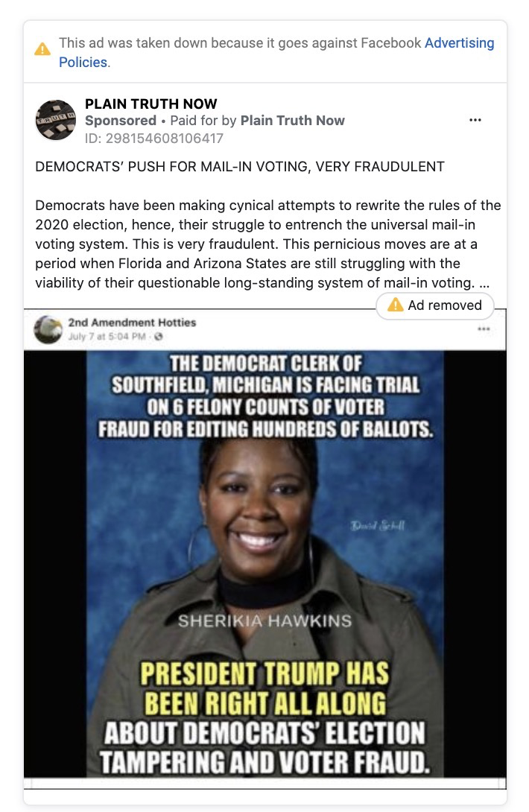The width and height of the screenshot is (529, 812).
Task: Click the July 7 at 5:04 PM timestamp
Action: pos(107,337)
